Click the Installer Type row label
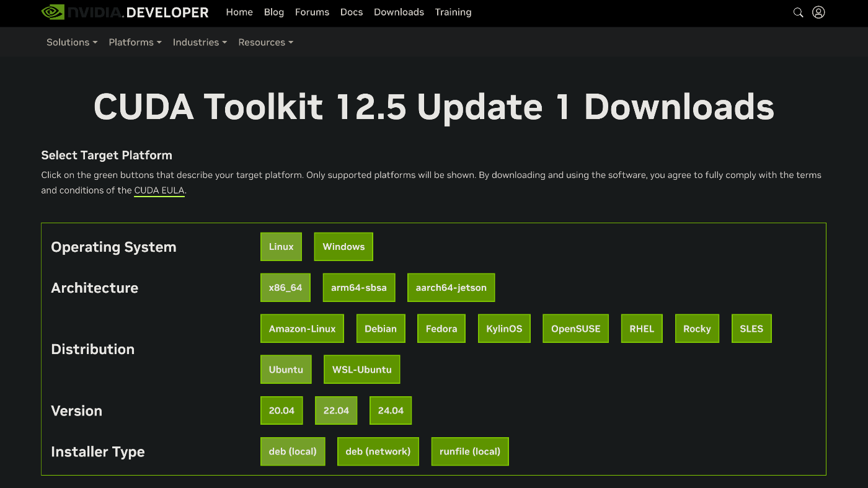 pyautogui.click(x=97, y=451)
